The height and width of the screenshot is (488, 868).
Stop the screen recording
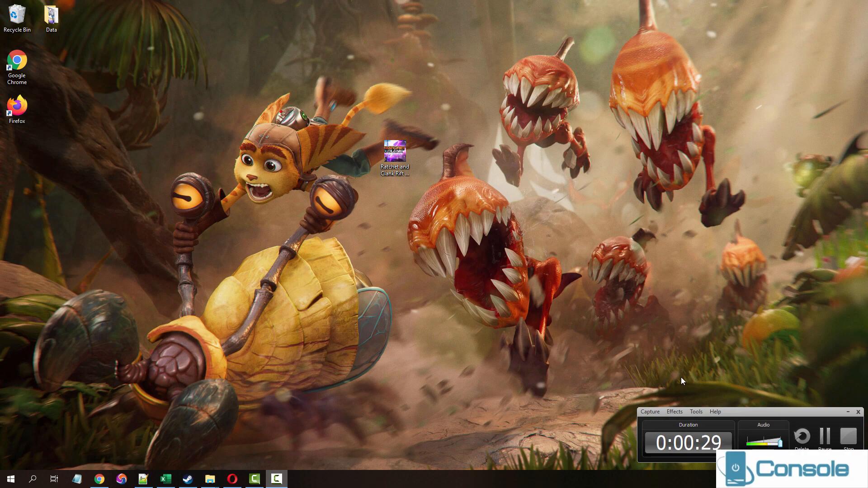848,437
